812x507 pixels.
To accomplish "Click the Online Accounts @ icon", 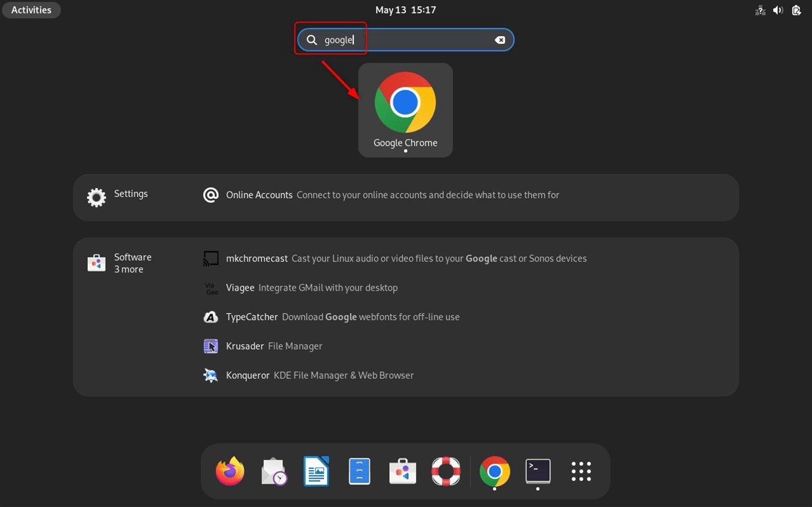I will tap(211, 195).
